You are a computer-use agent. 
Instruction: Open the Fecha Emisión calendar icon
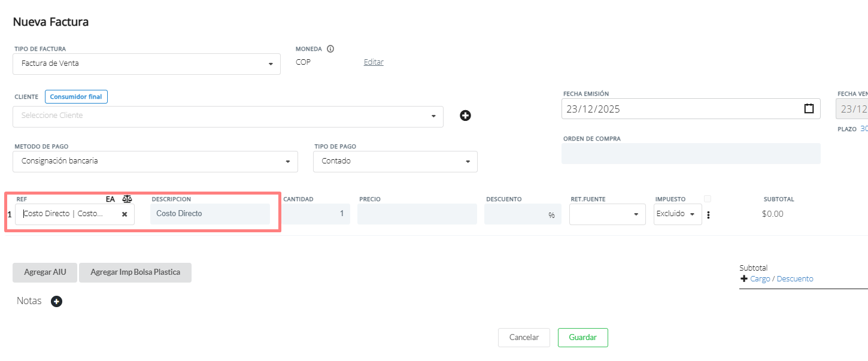pyautogui.click(x=809, y=109)
